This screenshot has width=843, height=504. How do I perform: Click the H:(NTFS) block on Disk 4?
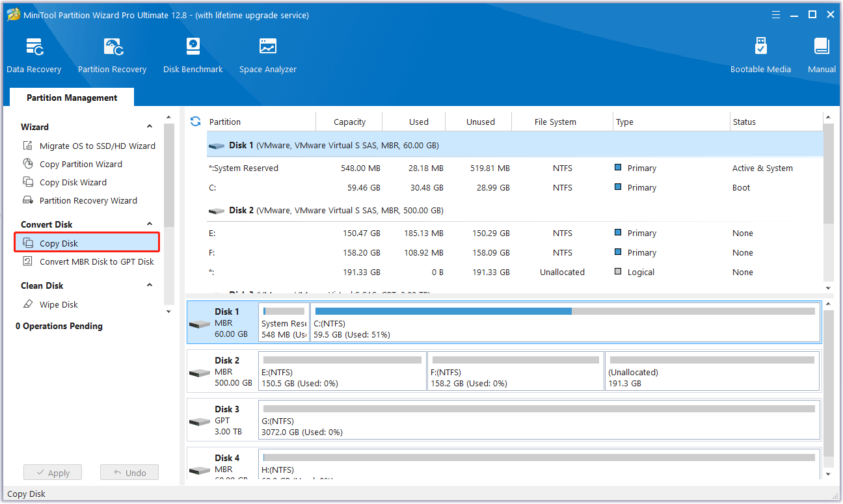click(539, 464)
